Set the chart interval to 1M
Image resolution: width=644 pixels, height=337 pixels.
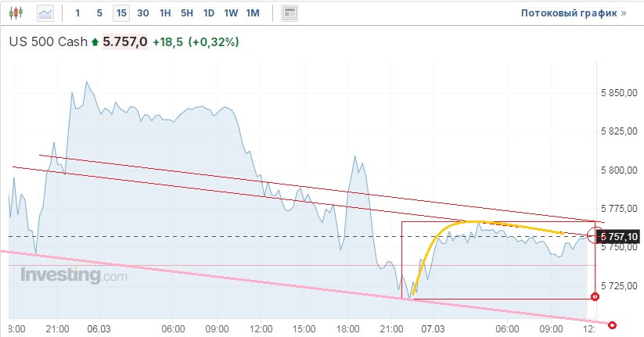[x=252, y=13]
